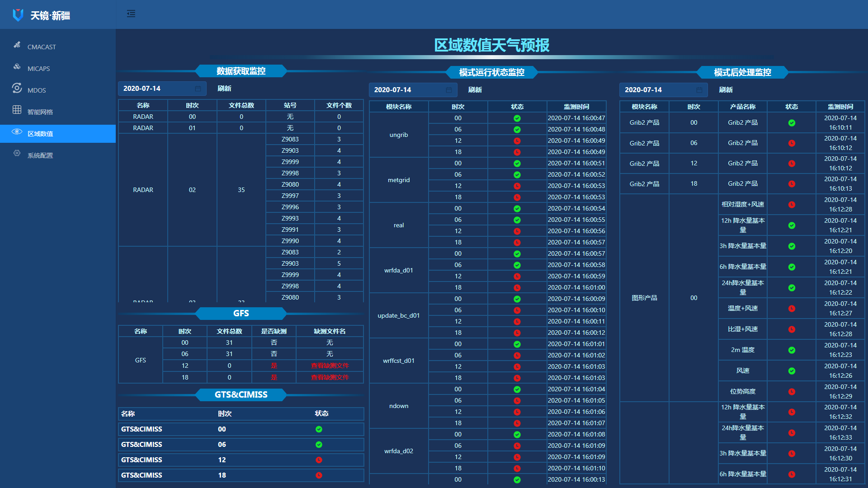The image size is (868, 488).
Task: Click the 2020-07-14 16:01:10 timestamp cell
Action: click(x=576, y=468)
